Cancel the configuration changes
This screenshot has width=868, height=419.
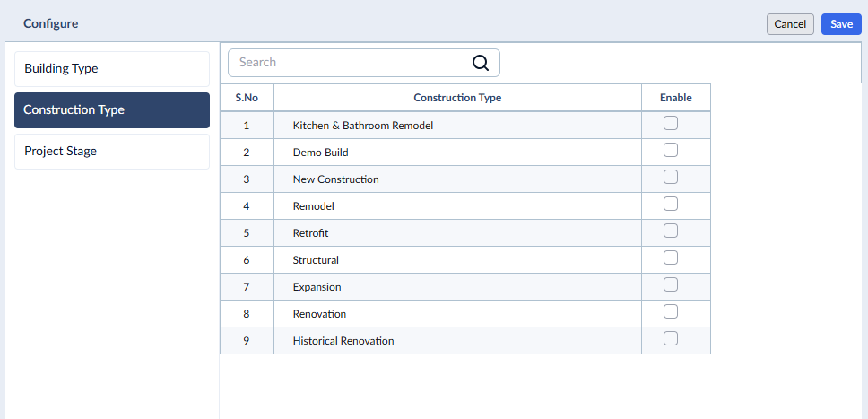tap(790, 24)
